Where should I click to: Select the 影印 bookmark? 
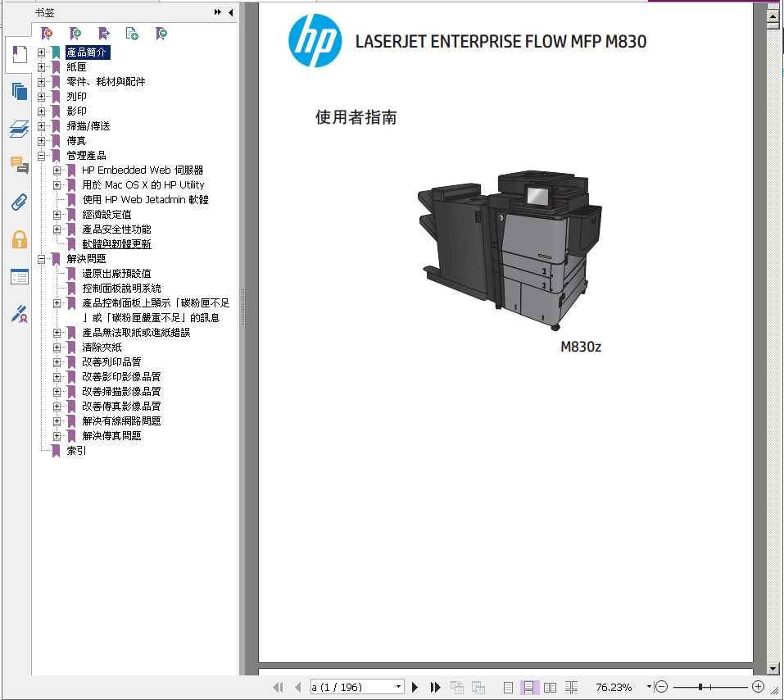click(76, 111)
